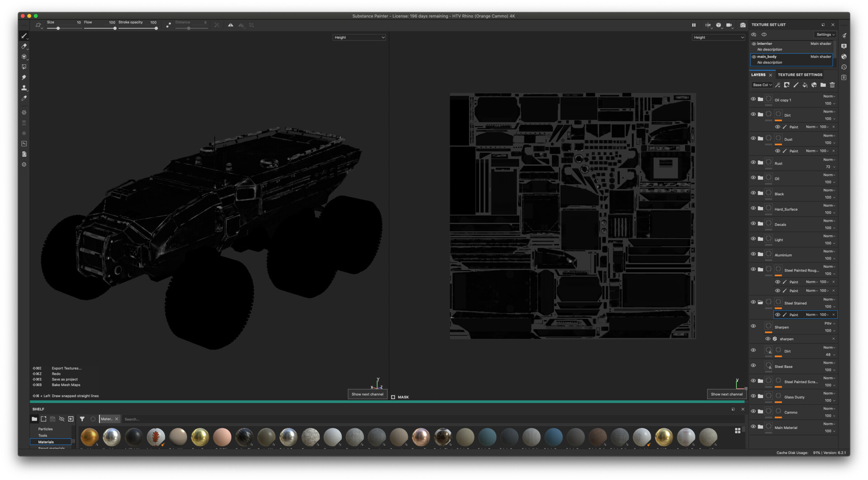Select Materials category in shelf

(51, 442)
